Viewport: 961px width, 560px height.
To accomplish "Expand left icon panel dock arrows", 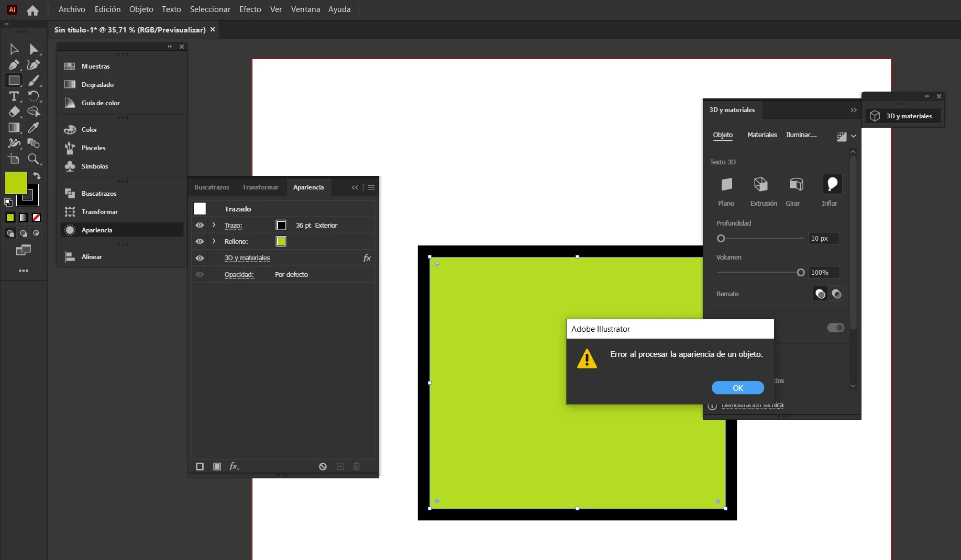I will click(x=170, y=47).
